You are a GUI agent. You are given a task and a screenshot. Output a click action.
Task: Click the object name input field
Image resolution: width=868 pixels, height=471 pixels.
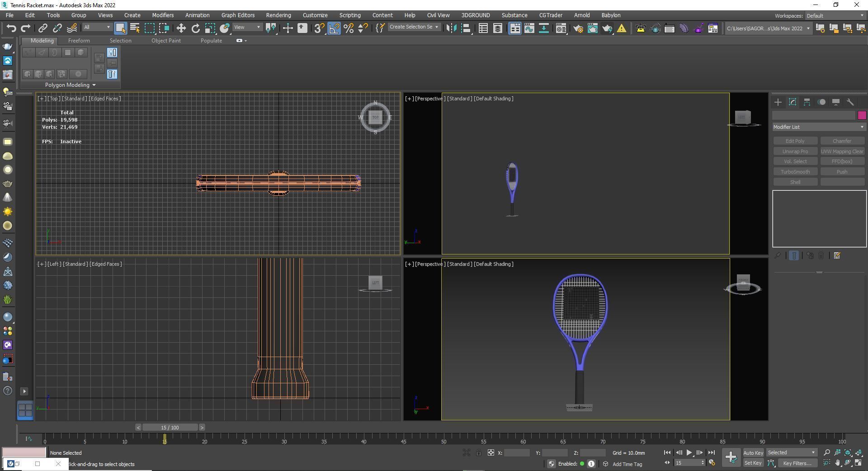coord(814,116)
